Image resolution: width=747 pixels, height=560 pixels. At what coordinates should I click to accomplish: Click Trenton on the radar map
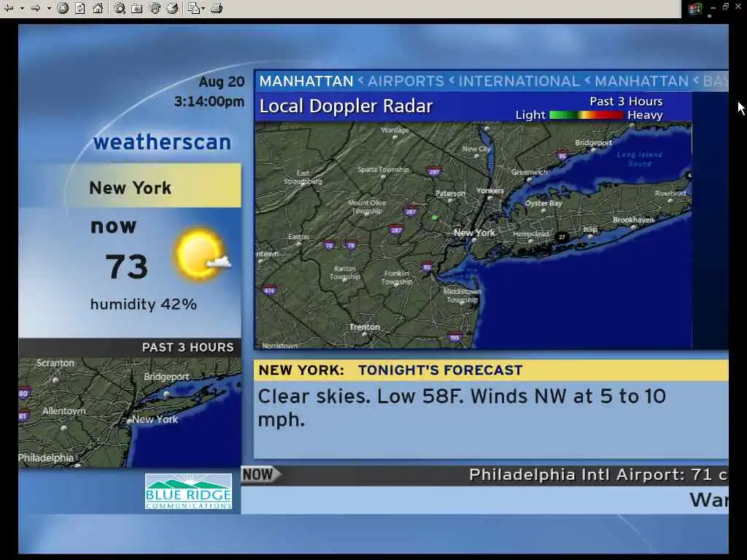[365, 327]
